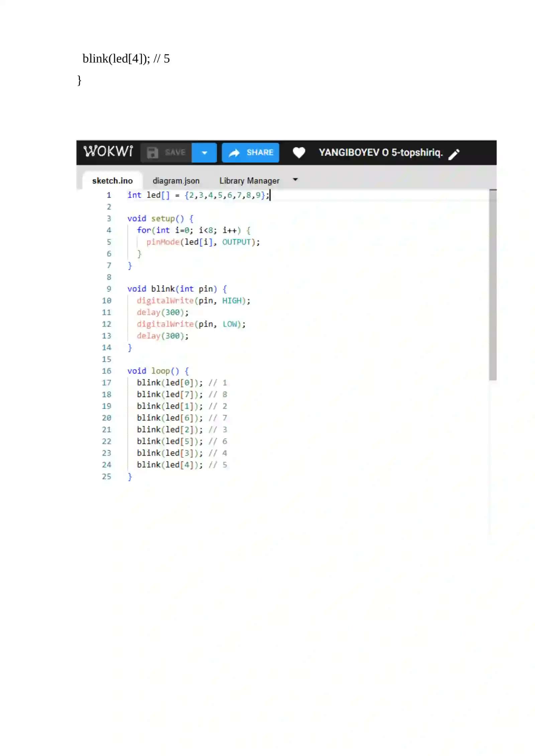The width and height of the screenshot is (535, 756).
Task: Click line number 1 in the gutter
Action: (x=109, y=195)
